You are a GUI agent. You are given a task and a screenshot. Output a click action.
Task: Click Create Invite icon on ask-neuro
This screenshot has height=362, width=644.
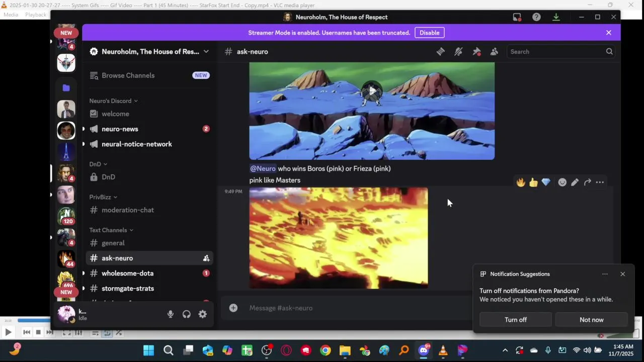[x=206, y=258]
